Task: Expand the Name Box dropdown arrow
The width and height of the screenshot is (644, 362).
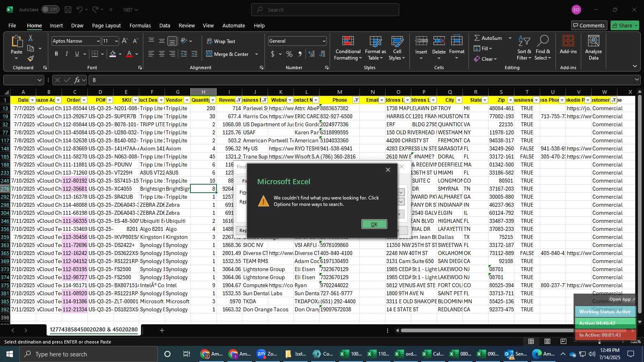Action: pos(39,80)
